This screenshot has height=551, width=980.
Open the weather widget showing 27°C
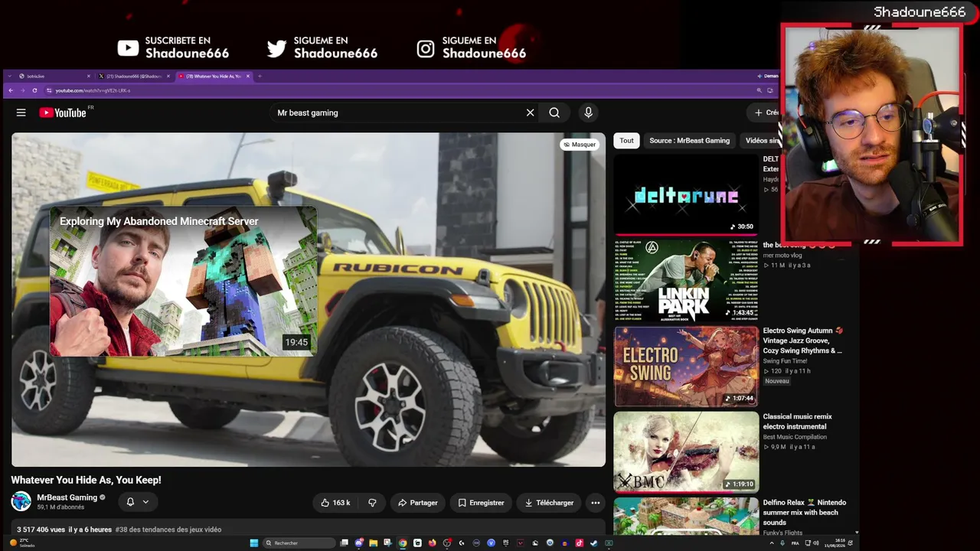click(21, 543)
